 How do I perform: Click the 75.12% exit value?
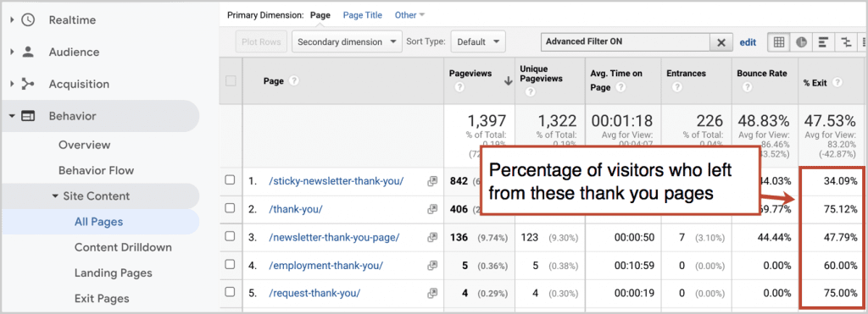tap(839, 209)
